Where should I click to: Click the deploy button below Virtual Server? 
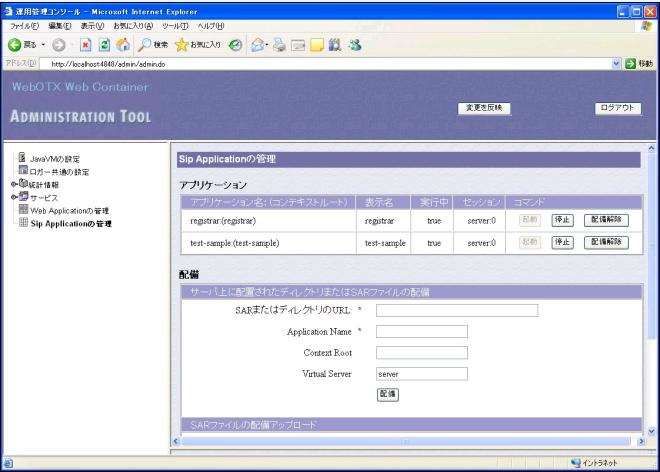pos(388,394)
